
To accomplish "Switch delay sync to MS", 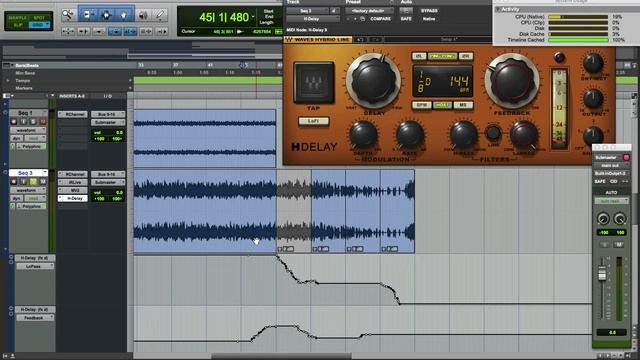I will pyautogui.click(x=463, y=105).
